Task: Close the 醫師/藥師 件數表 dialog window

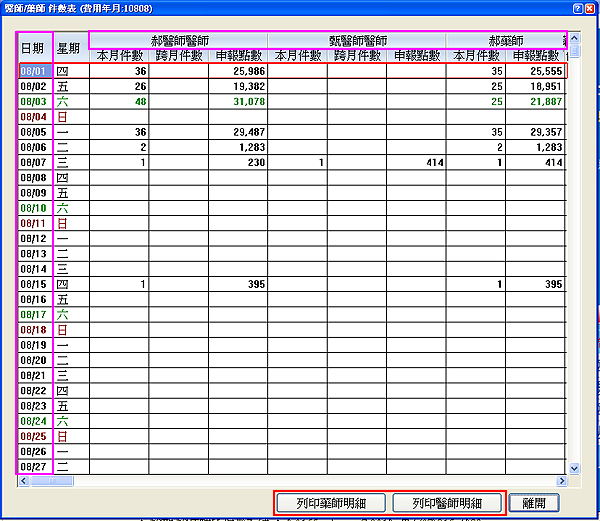Action: click(x=591, y=7)
